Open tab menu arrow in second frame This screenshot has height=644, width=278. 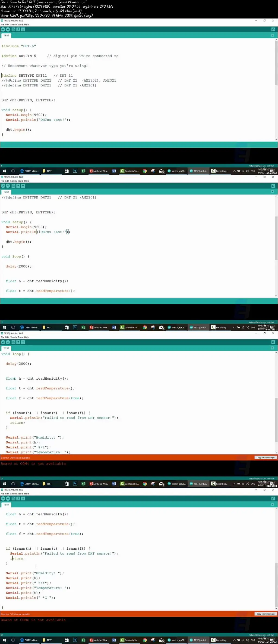(272, 192)
